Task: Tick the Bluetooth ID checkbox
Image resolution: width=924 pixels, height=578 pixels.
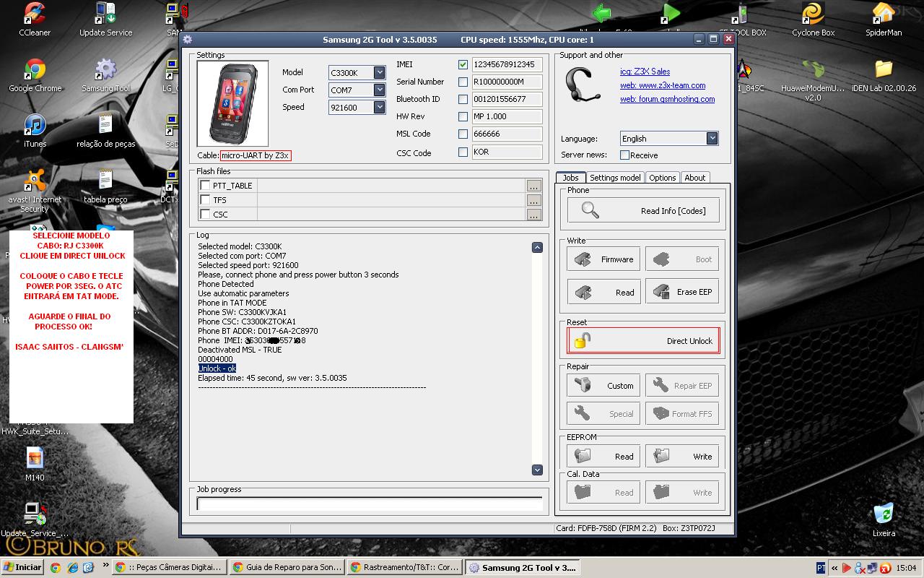Action: pos(463,99)
